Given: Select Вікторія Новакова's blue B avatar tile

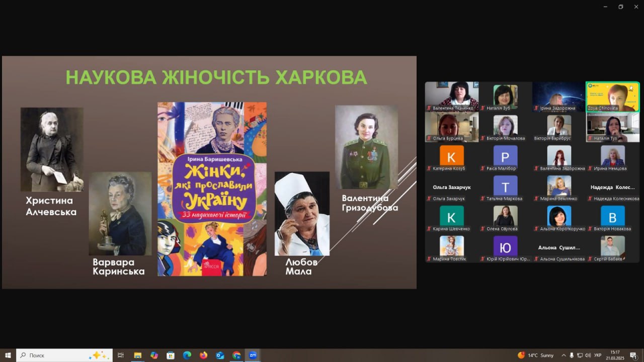Looking at the screenshot, I should [x=613, y=217].
